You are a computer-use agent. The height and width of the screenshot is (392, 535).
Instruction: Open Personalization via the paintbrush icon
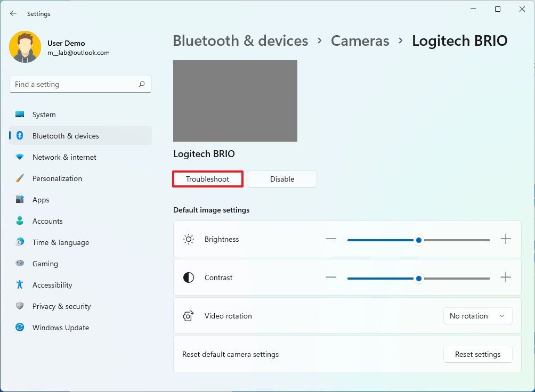click(22, 178)
